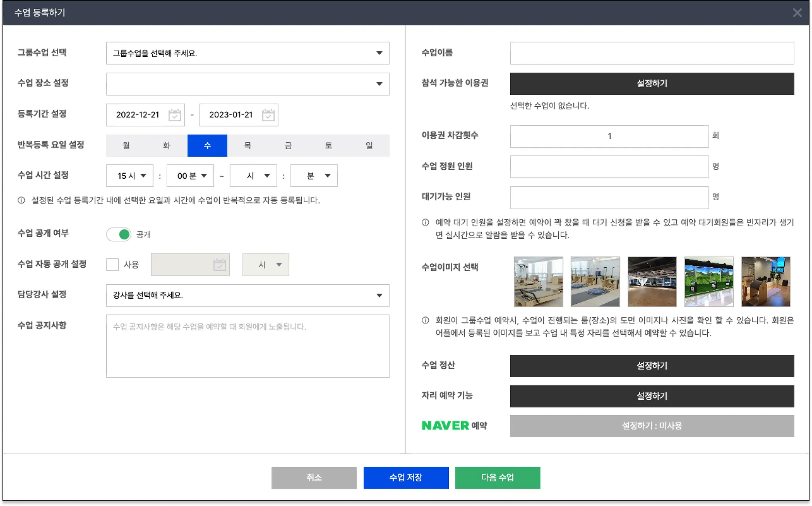Select 목 as a repeat day
812x506 pixels.
[247, 146]
